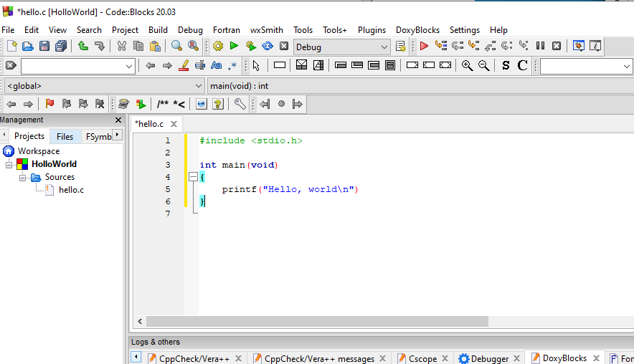Close the hello.c editor tab
The height and width of the screenshot is (364, 634).
174,124
